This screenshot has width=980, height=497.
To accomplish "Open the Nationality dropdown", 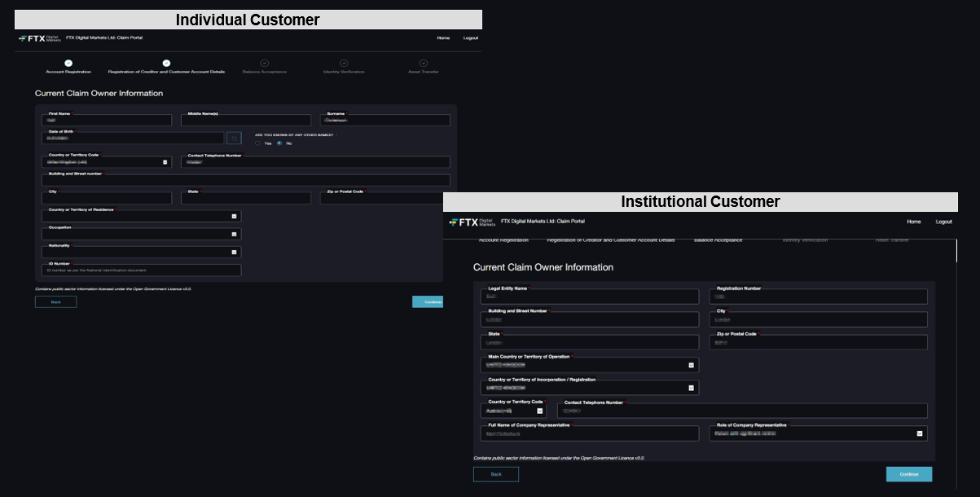I will click(234, 253).
